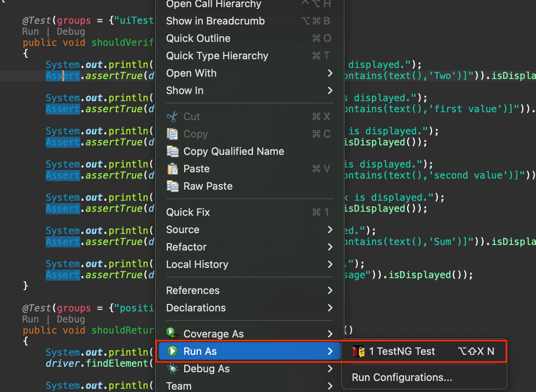Open Quick Outline from context menu
The image size is (536, 392).
pos(198,38)
